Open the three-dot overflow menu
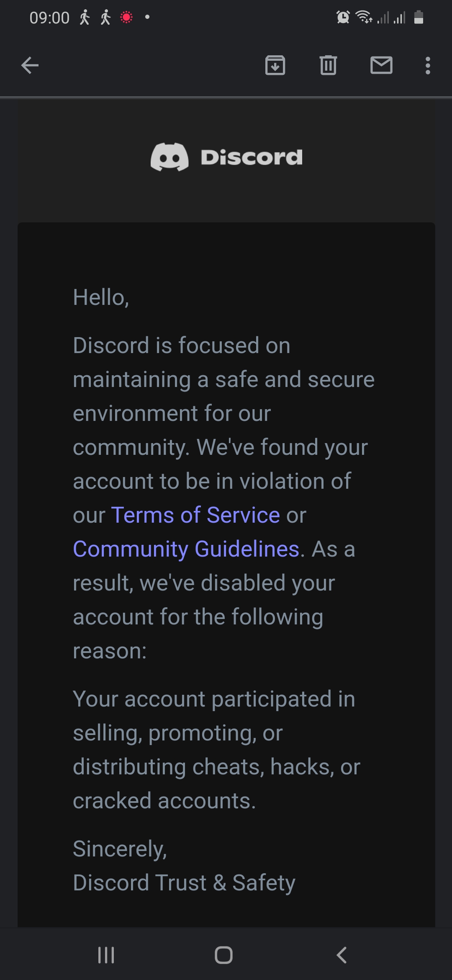This screenshot has height=980, width=452. point(427,65)
